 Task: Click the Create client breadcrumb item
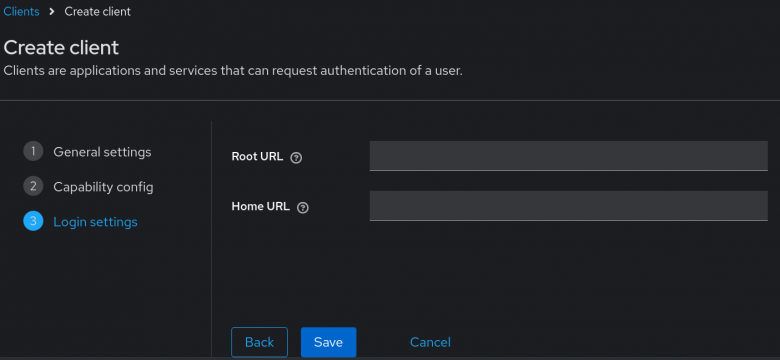98,11
